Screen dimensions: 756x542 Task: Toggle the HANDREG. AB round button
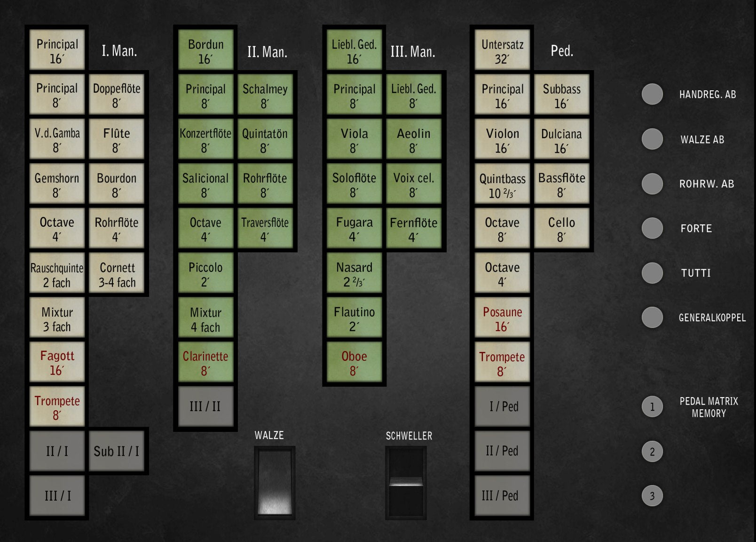click(652, 94)
